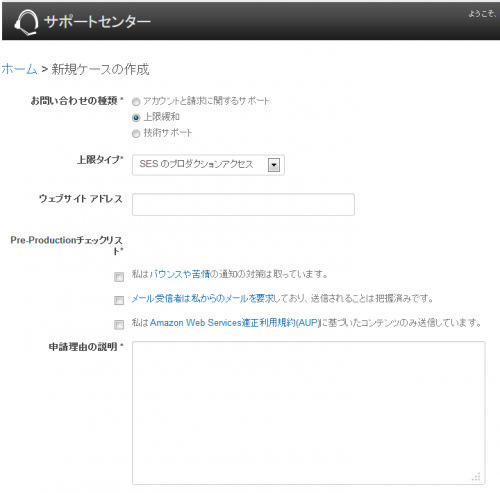Click the Pre-Productionチェックリスト label
Image resolution: width=500 pixels, height=493 pixels.
click(x=67, y=245)
